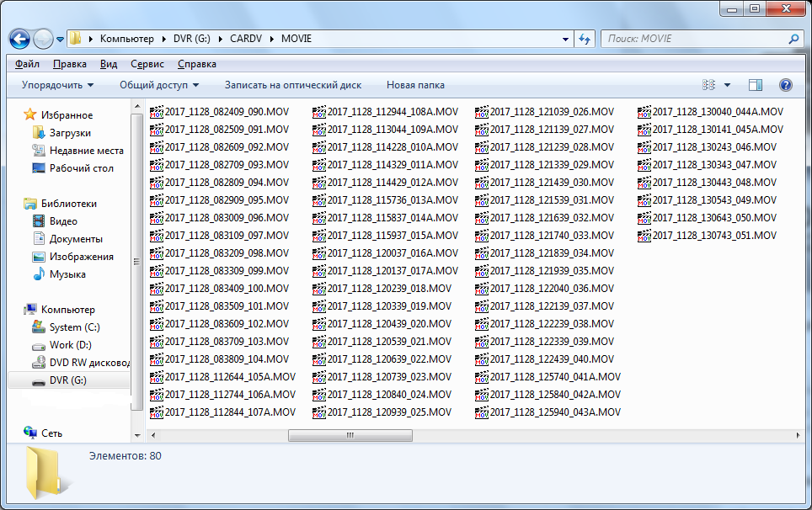Click Записать на оптический диск
The height and width of the screenshot is (510, 812).
292,85
